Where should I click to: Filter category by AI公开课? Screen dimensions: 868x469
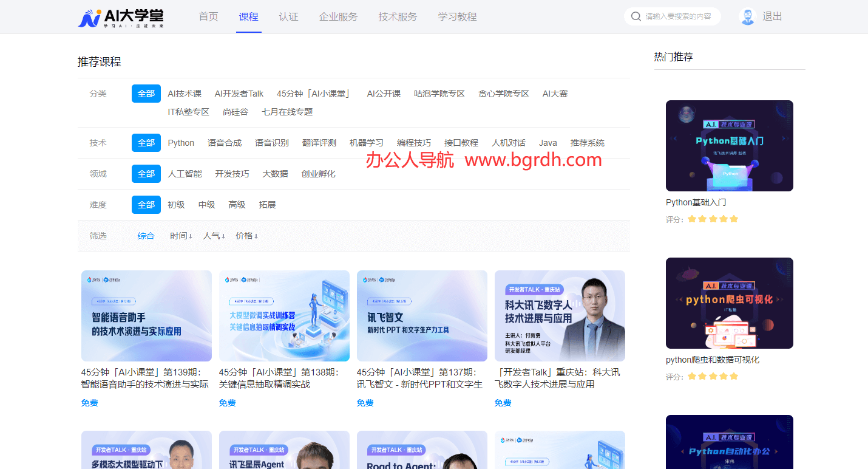pyautogui.click(x=384, y=94)
